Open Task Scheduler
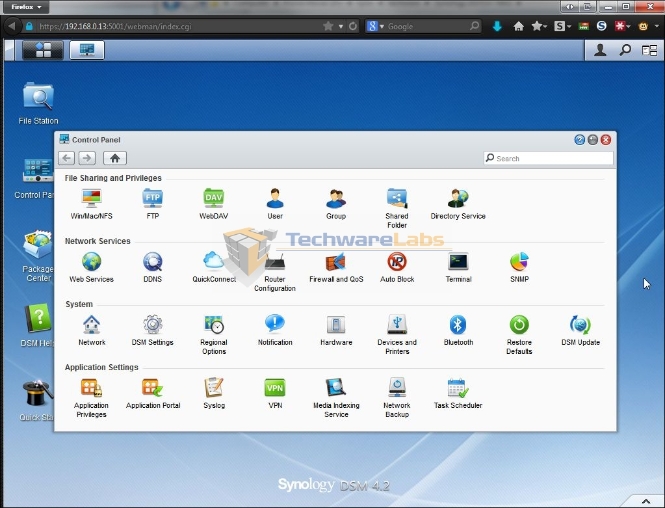The width and height of the screenshot is (665, 508). click(x=458, y=394)
